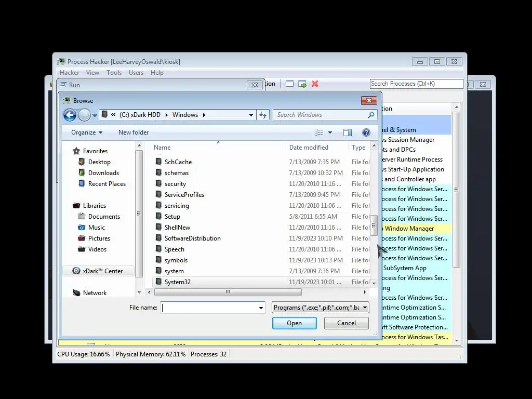This screenshot has height=399, width=532.
Task: Open the Documents library
Action: [x=104, y=217]
